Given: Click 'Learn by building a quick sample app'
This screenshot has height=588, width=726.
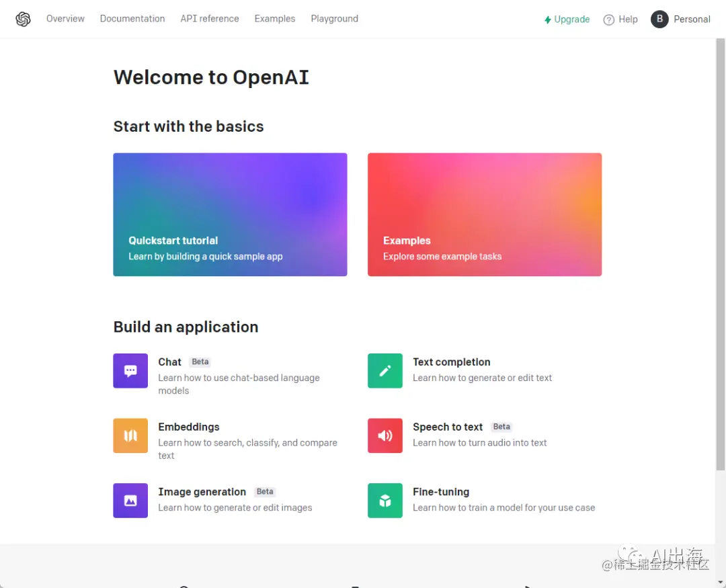Looking at the screenshot, I should tap(206, 257).
